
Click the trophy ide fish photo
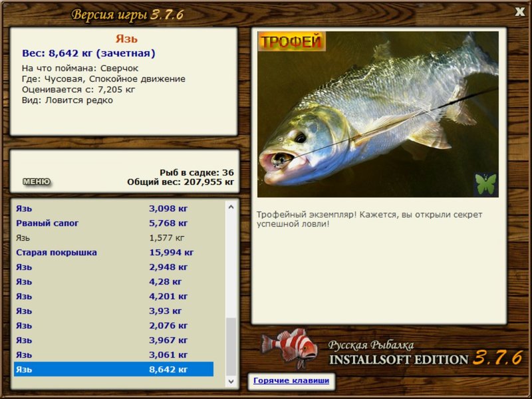378,114
